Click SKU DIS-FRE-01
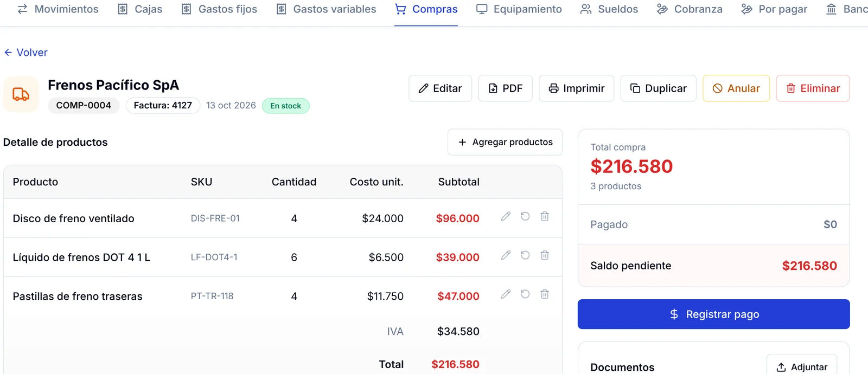The image size is (868, 374). [x=215, y=218]
